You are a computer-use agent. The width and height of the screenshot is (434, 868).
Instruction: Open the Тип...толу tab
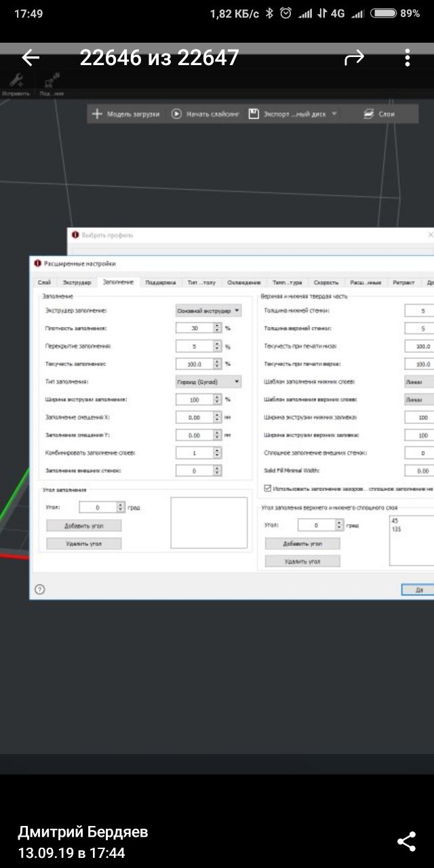pyautogui.click(x=202, y=282)
